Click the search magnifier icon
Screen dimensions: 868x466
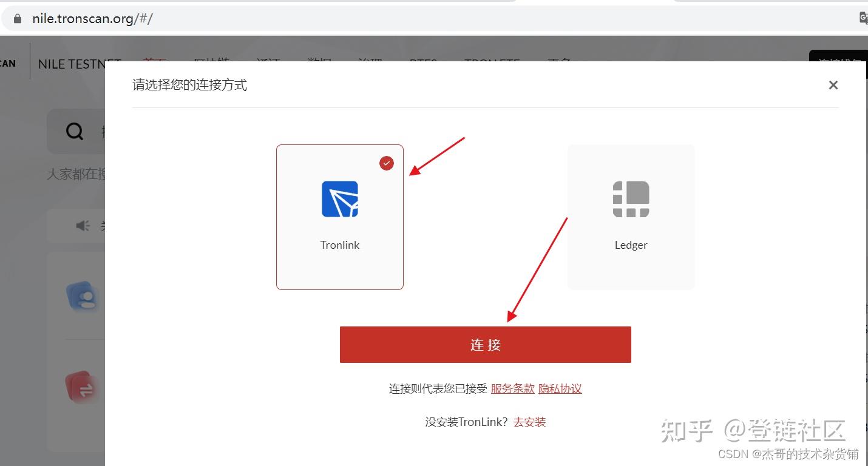[73, 130]
